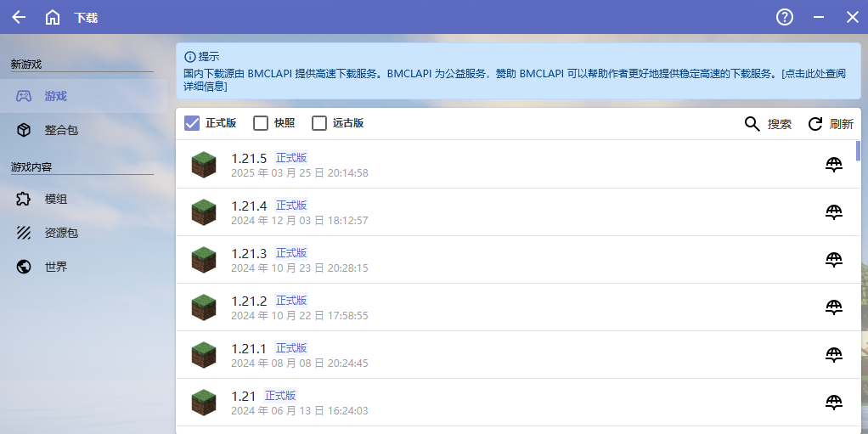The image size is (868, 434).
Task: Click the back arrow icon
Action: pyautogui.click(x=19, y=17)
